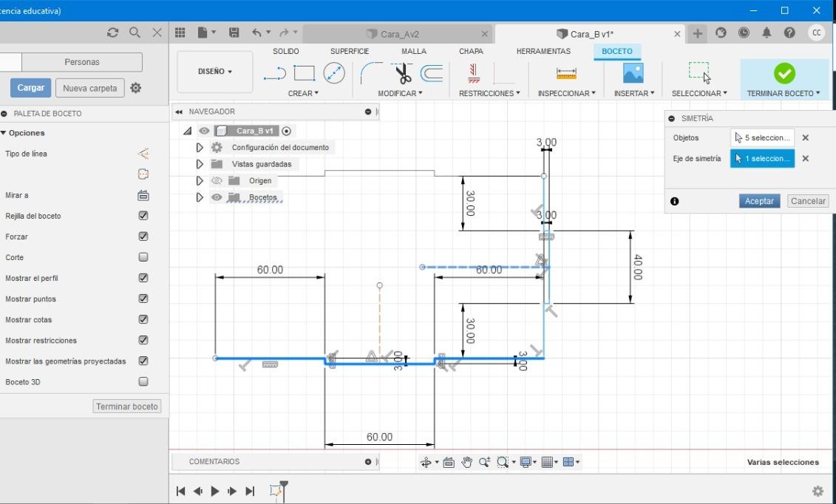Expand Vistas guardadas node
Image resolution: width=836 pixels, height=504 pixels.
click(200, 164)
